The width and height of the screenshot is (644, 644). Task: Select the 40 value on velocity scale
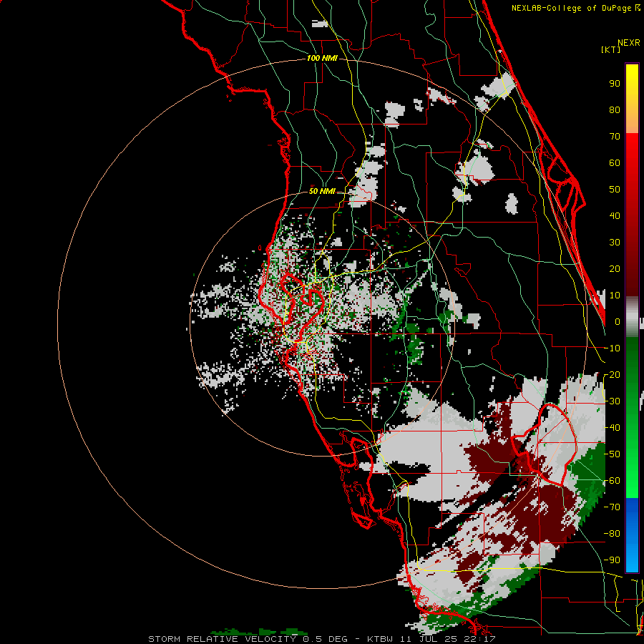pyautogui.click(x=615, y=215)
